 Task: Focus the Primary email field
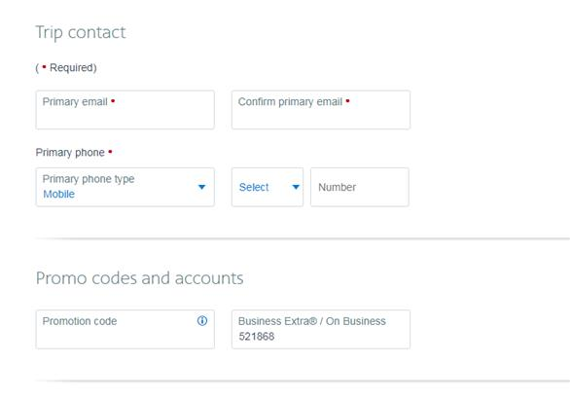click(x=125, y=110)
